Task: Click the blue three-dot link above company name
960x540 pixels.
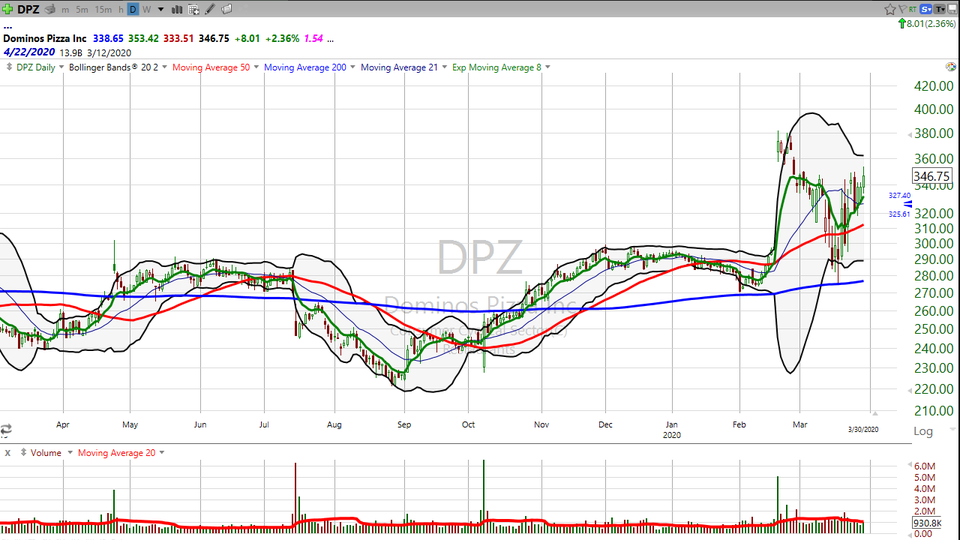Action: [7, 28]
